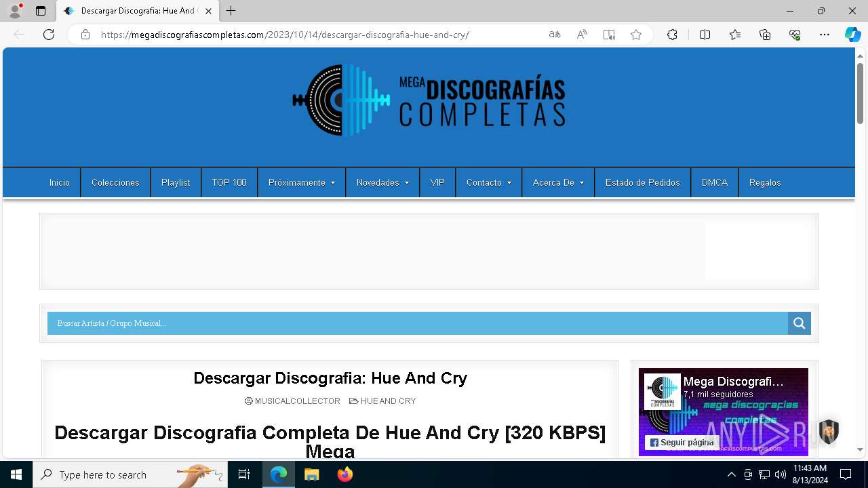868x488 pixels.
Task: View site information padlock icon
Action: (85, 35)
